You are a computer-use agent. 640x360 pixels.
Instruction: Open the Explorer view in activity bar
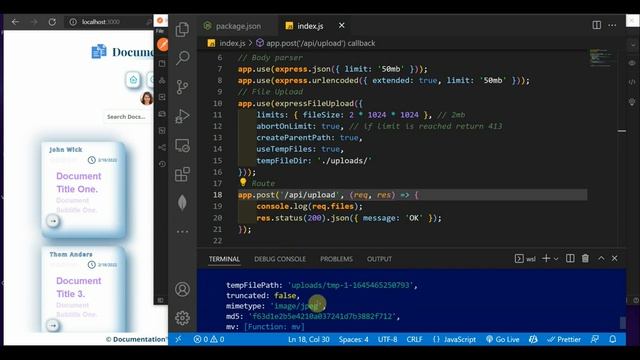(x=182, y=29)
